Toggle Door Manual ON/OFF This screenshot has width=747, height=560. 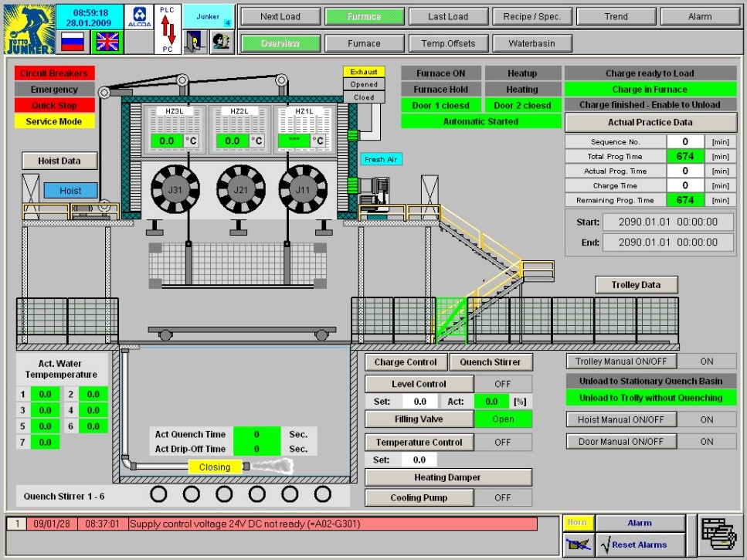[x=622, y=442]
